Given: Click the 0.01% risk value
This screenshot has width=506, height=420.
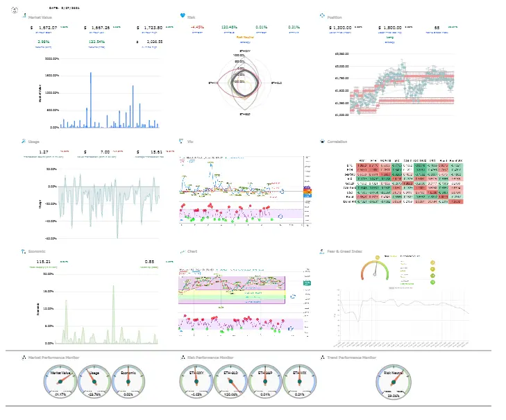Looking at the screenshot, I should (x=262, y=27).
